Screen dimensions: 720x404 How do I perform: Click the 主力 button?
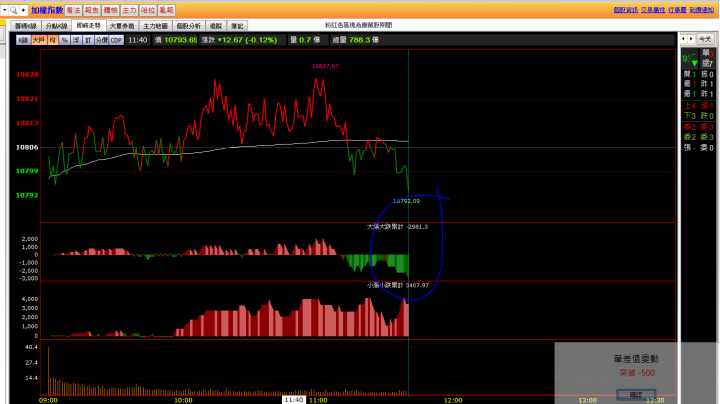129,10
